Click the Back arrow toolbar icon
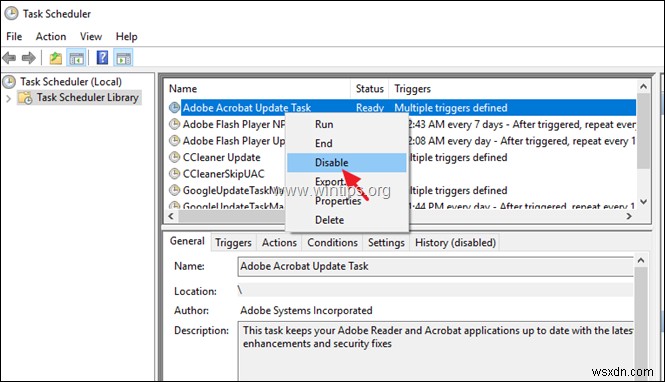 9,57
